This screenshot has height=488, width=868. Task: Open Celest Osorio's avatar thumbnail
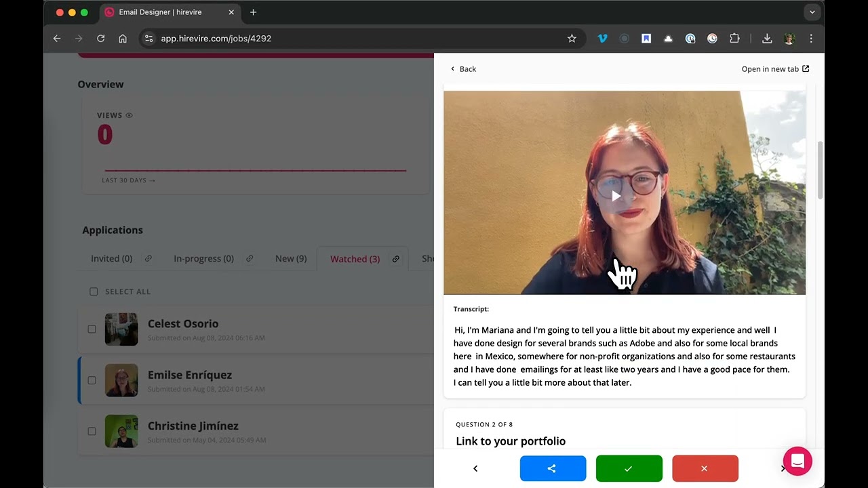121,329
